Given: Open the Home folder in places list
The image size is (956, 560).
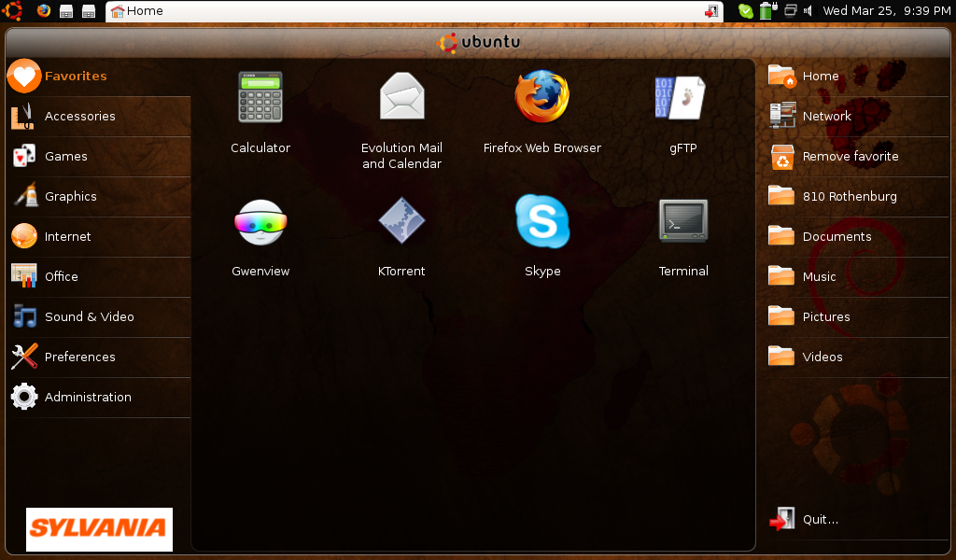Looking at the screenshot, I should [857, 77].
